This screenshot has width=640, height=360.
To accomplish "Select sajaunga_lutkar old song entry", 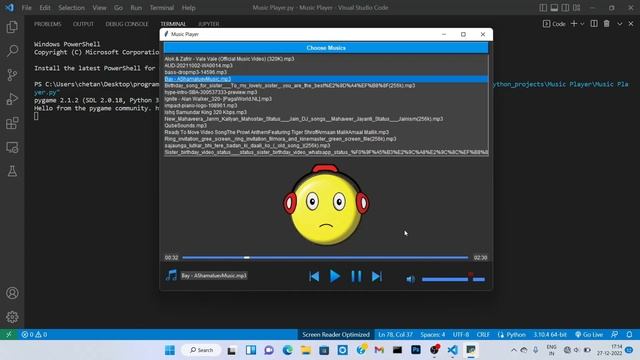I will (x=326, y=145).
